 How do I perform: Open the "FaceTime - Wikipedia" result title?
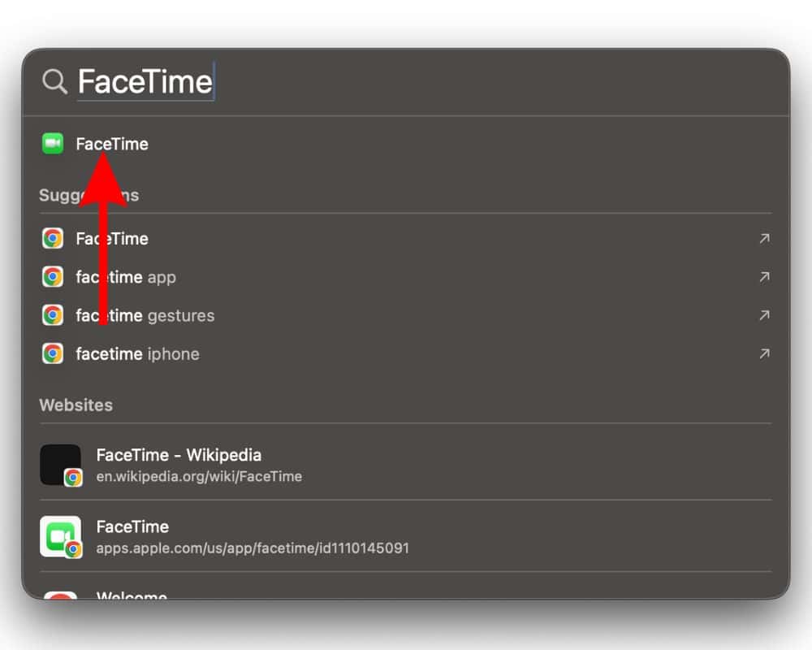(x=179, y=455)
